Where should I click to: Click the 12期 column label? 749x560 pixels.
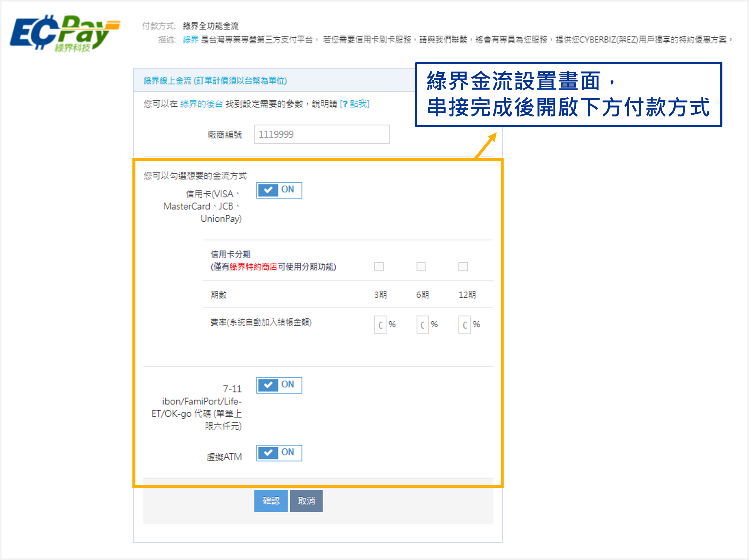pos(467,295)
